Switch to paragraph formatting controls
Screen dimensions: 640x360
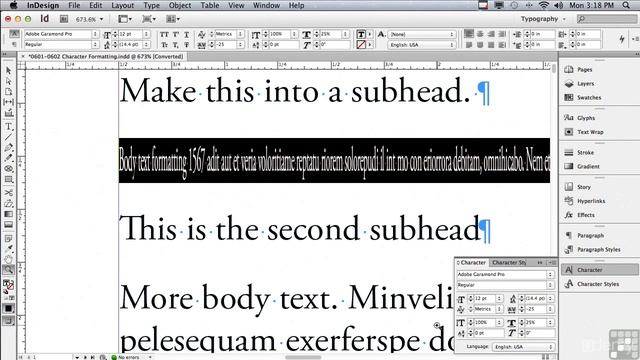click(x=14, y=44)
